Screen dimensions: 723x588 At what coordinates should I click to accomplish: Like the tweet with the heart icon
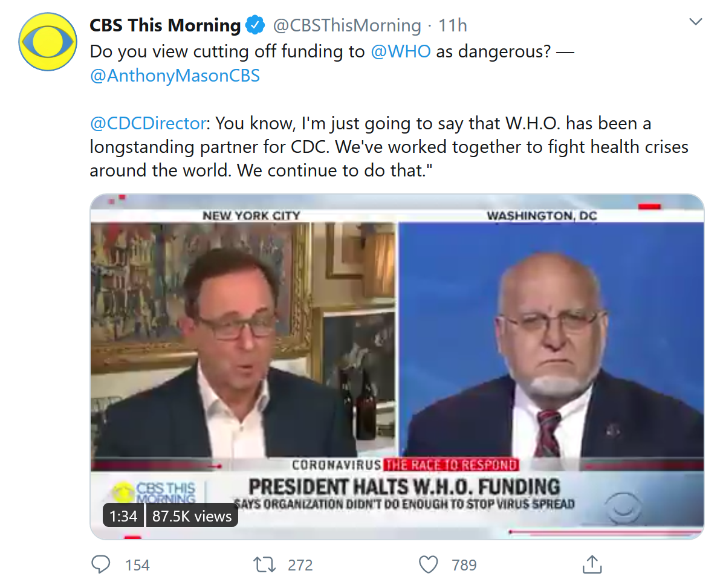[428, 564]
